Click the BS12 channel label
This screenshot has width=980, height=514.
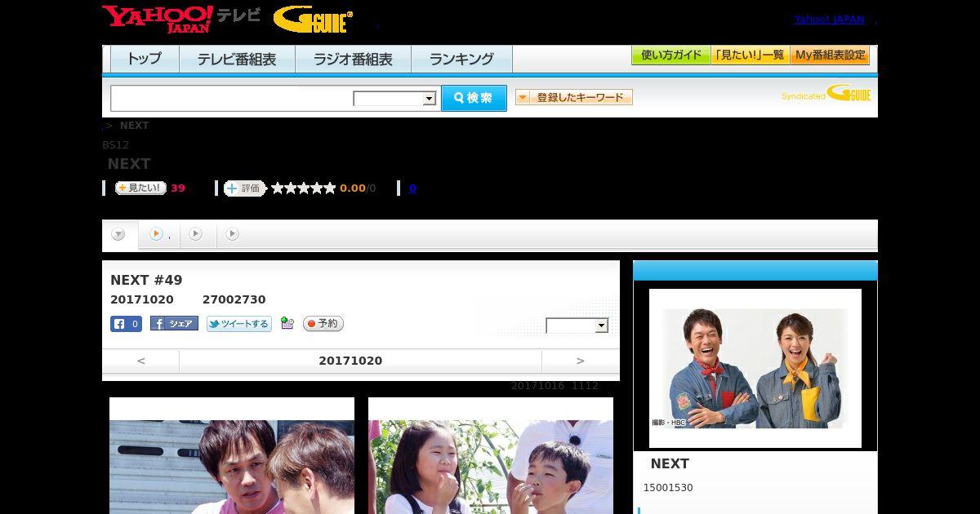click(116, 145)
